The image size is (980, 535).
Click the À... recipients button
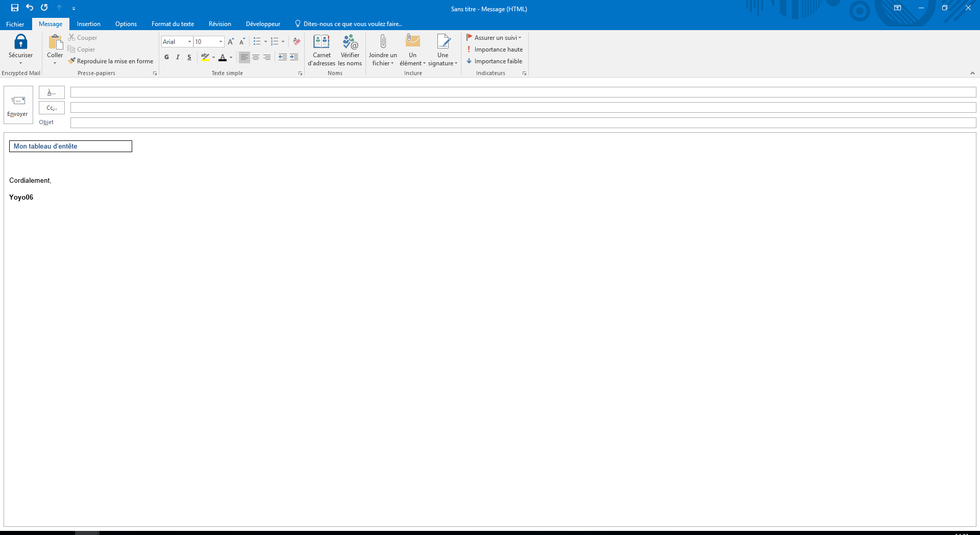(x=52, y=92)
